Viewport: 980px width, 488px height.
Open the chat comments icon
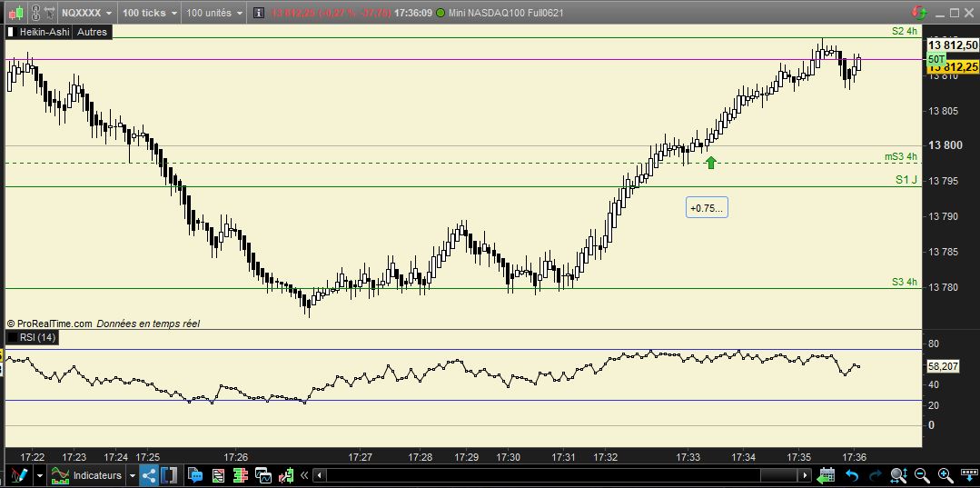195,475
